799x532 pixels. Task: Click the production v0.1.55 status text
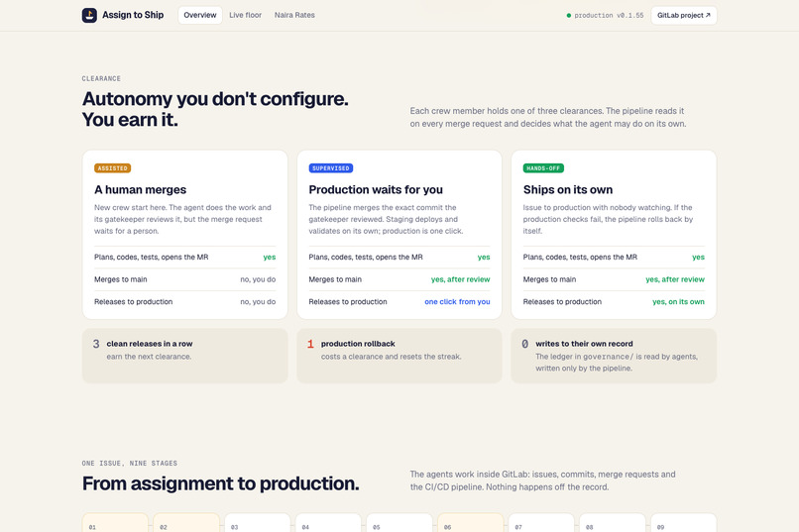(609, 16)
